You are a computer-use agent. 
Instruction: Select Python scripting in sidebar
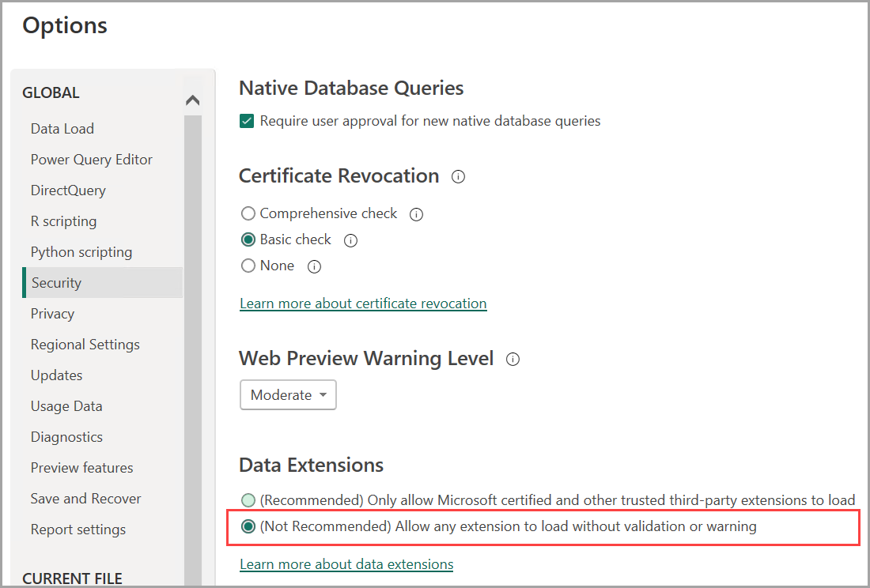[81, 252]
